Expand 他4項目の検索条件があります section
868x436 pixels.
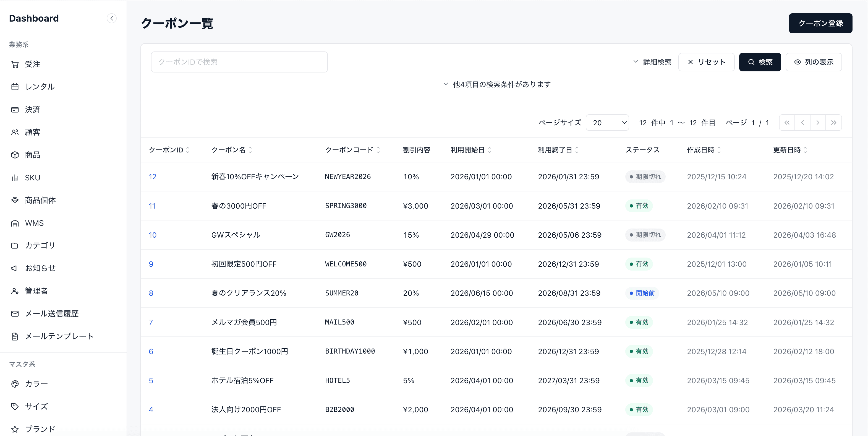497,84
